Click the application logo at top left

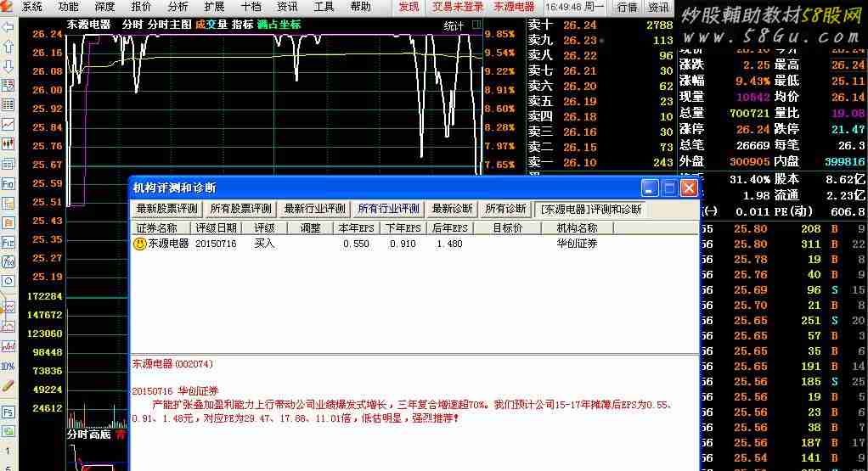[7, 7]
